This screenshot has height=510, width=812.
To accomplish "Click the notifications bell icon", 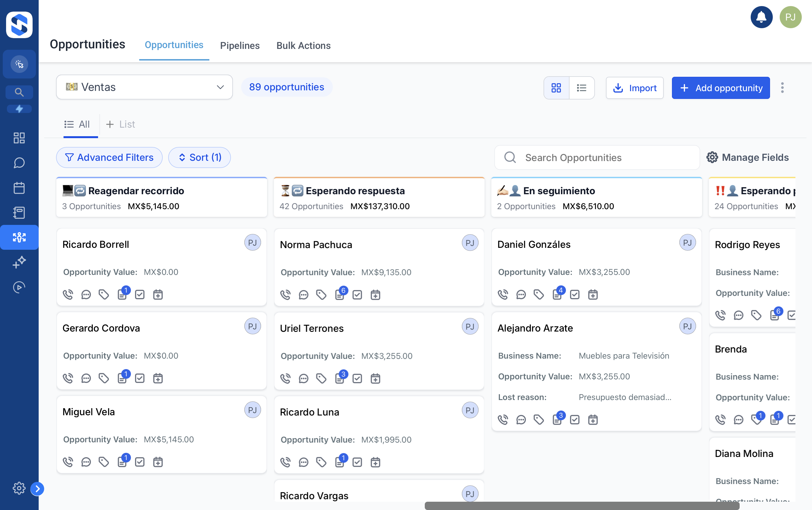I will pos(761,17).
